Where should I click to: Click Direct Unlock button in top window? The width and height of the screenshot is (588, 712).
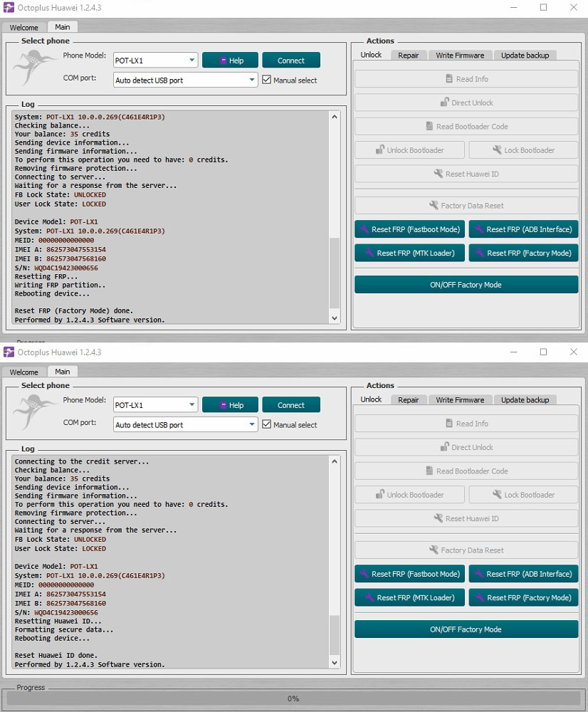pos(466,103)
